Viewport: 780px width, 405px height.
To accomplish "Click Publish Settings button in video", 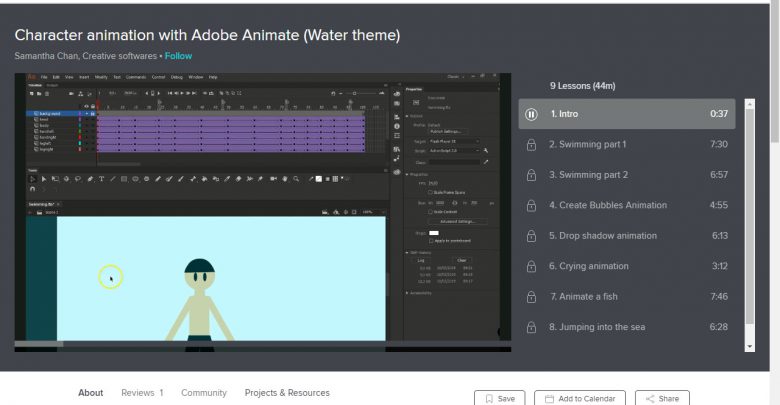I will tap(448, 131).
